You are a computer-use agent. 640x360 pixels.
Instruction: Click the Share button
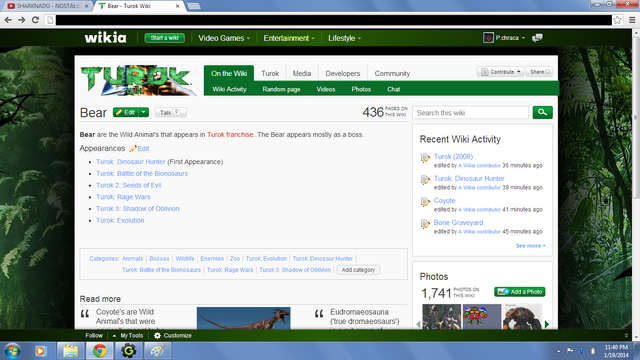point(540,72)
